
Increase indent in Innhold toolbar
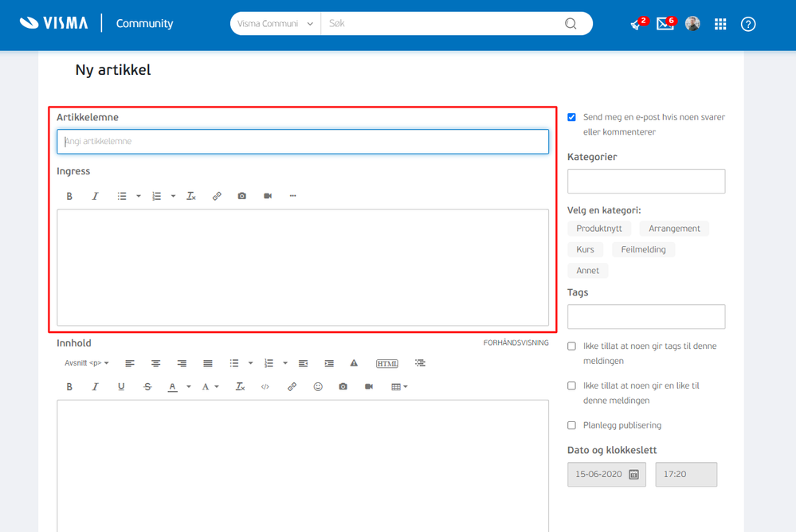click(x=329, y=363)
